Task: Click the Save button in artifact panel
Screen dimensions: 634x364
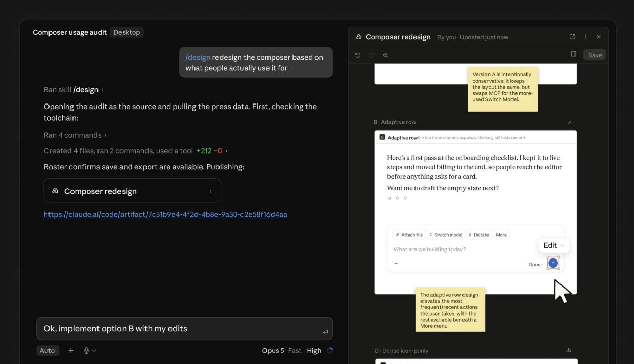Action: [x=595, y=55]
